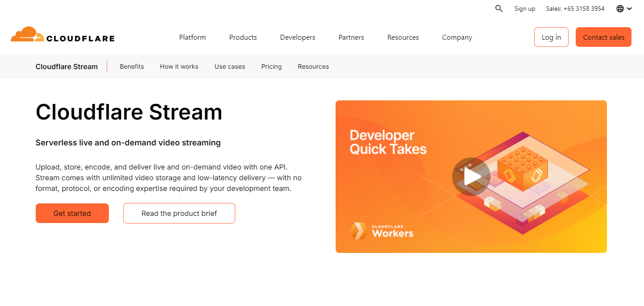Open the Benefits section tab
This screenshot has height=306, width=644.
click(132, 66)
